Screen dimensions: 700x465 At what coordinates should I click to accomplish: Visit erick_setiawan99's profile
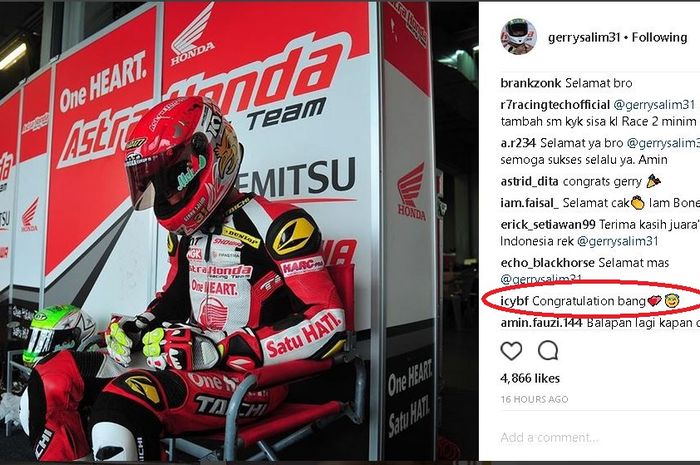(x=548, y=224)
